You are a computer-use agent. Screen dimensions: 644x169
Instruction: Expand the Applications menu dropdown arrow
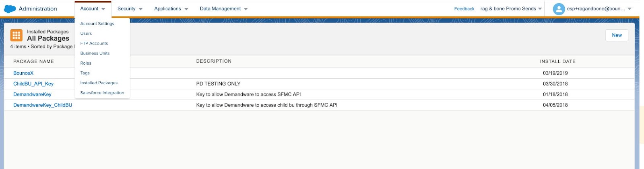click(186, 9)
